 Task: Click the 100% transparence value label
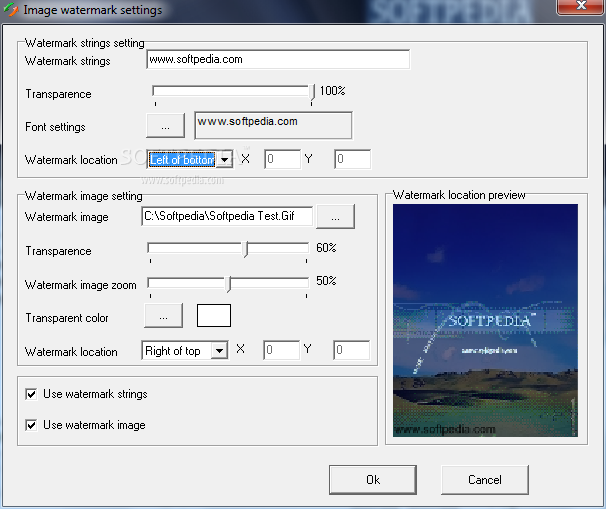332,91
